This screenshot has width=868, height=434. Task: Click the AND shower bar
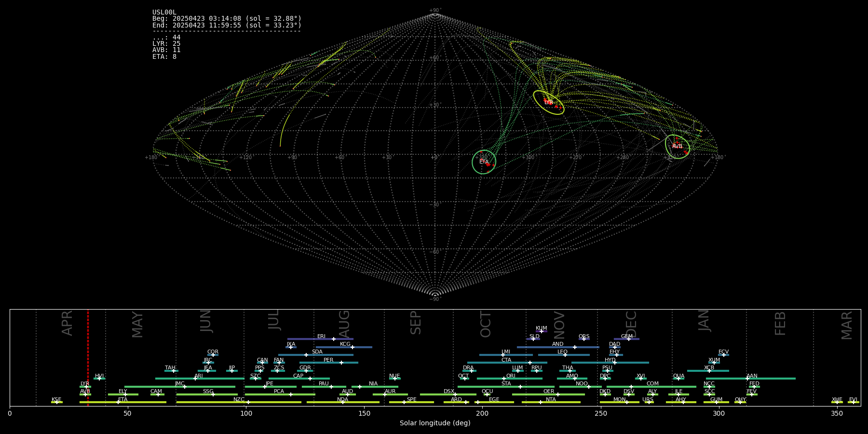(x=558, y=347)
